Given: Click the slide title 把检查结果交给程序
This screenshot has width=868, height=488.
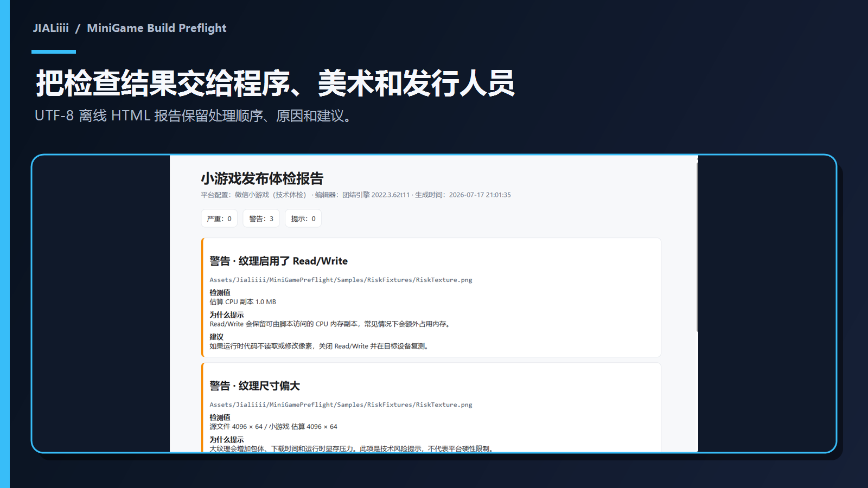Looking at the screenshot, I should click(276, 84).
